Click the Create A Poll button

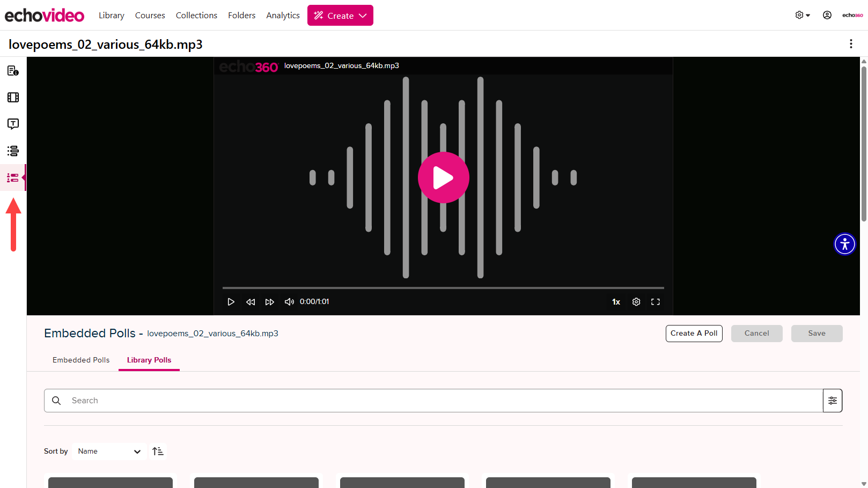click(694, 333)
